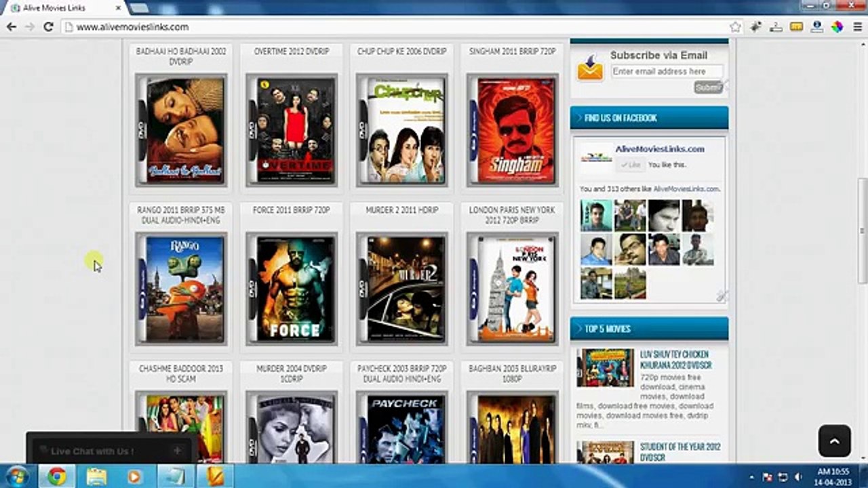Click the extension icon showing number 2
This screenshot has width=868, height=488.
[x=776, y=27]
